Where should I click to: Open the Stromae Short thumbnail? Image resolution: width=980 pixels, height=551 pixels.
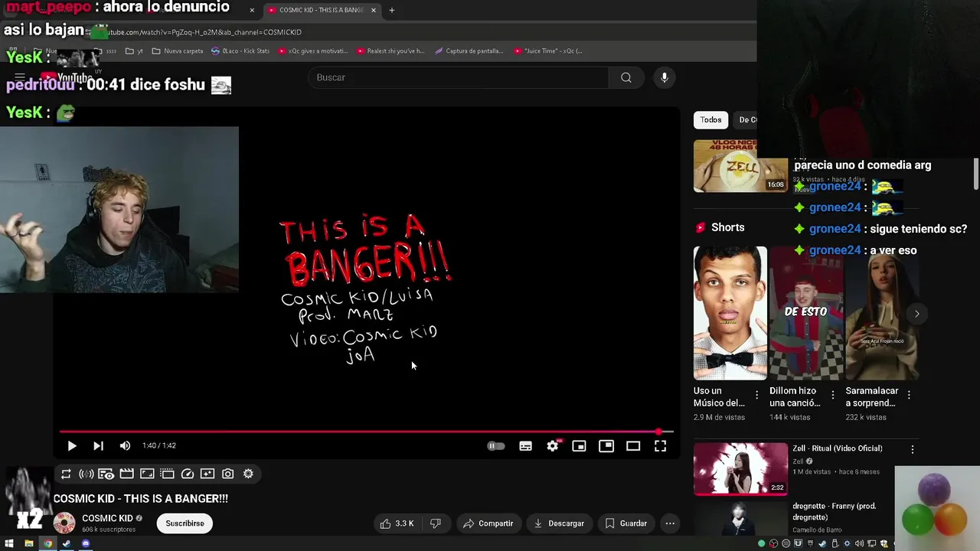pyautogui.click(x=730, y=313)
